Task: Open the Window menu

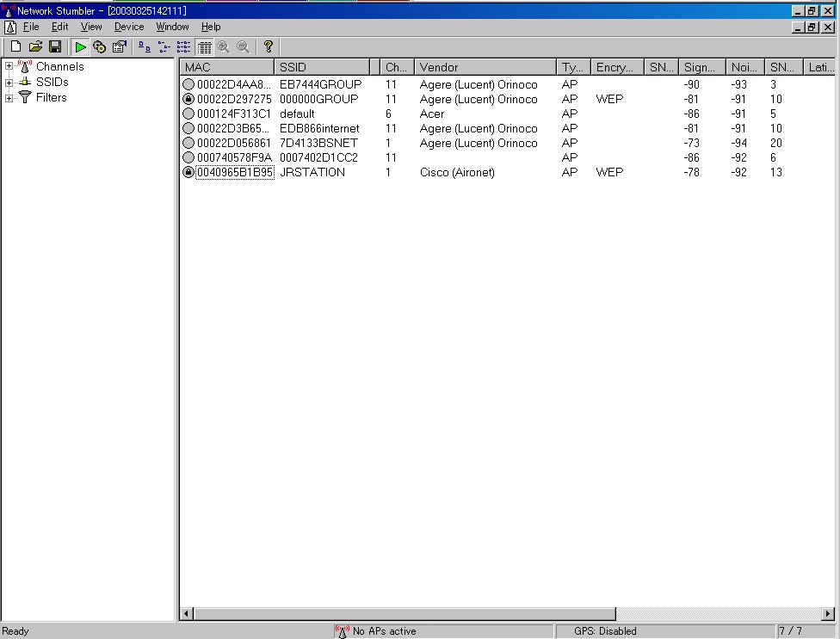Action: [172, 27]
